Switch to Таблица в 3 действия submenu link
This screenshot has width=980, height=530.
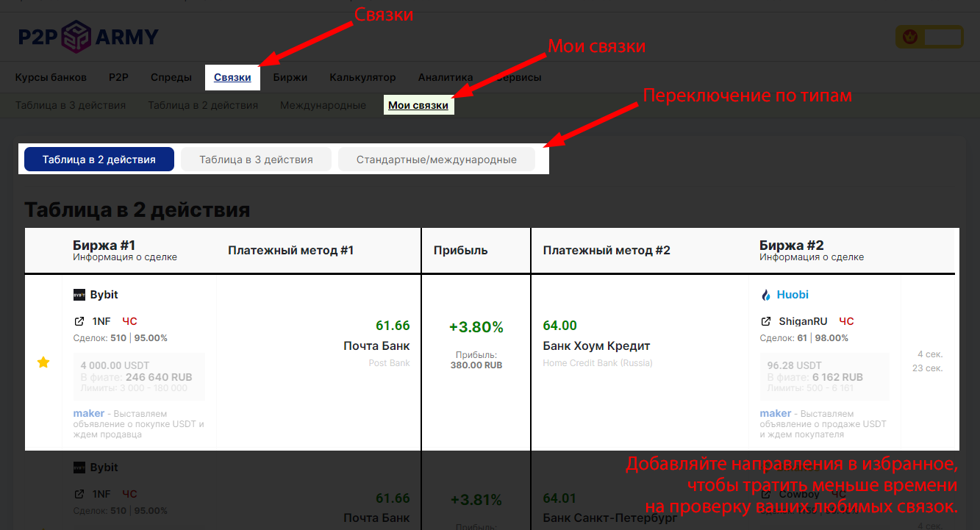click(x=71, y=105)
